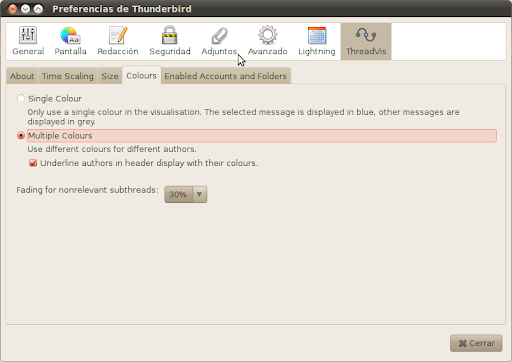The image size is (512, 362).
Task: Open the Seguridad padlock icon
Action: pyautogui.click(x=170, y=41)
